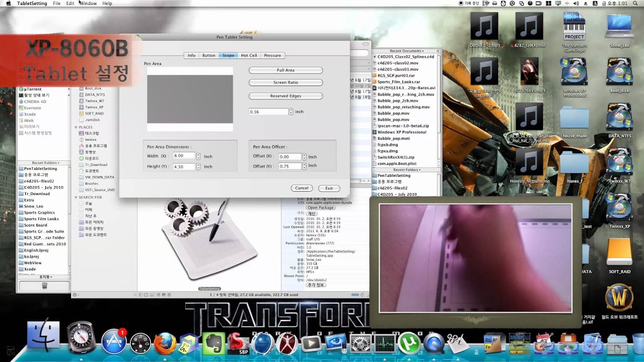The width and height of the screenshot is (644, 362).
Task: Select Sports_Film_Looks.rar in Recent Documents
Action: [x=398, y=81]
